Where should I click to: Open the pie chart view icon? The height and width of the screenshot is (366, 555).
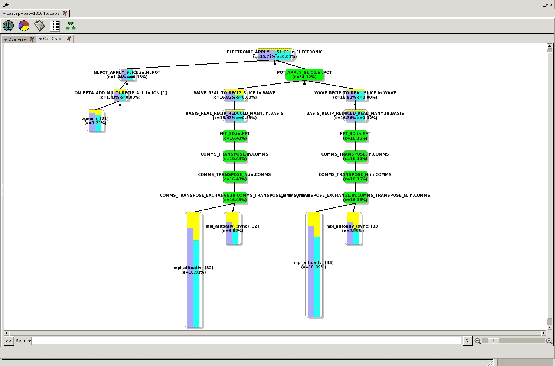point(24,26)
